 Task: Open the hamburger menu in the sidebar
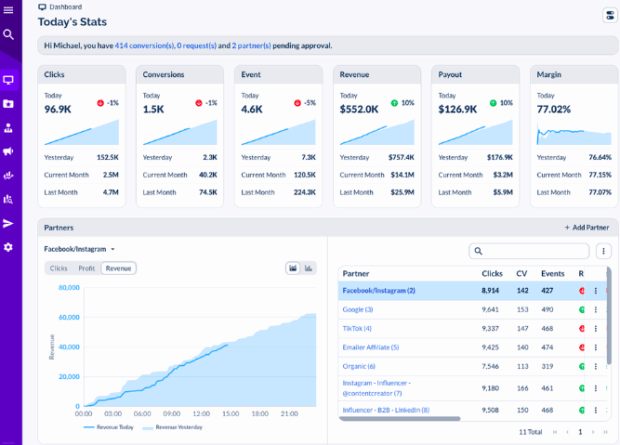8,10
